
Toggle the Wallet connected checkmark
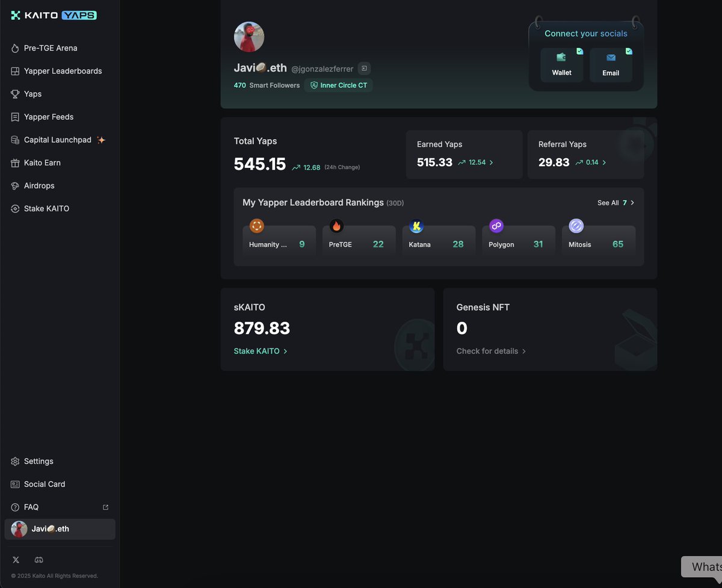coord(579,51)
